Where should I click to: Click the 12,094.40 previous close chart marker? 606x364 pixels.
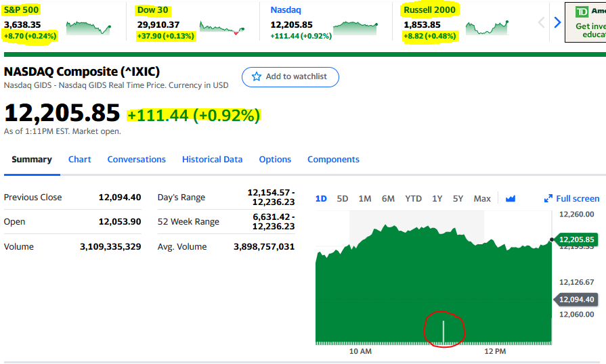click(x=576, y=300)
